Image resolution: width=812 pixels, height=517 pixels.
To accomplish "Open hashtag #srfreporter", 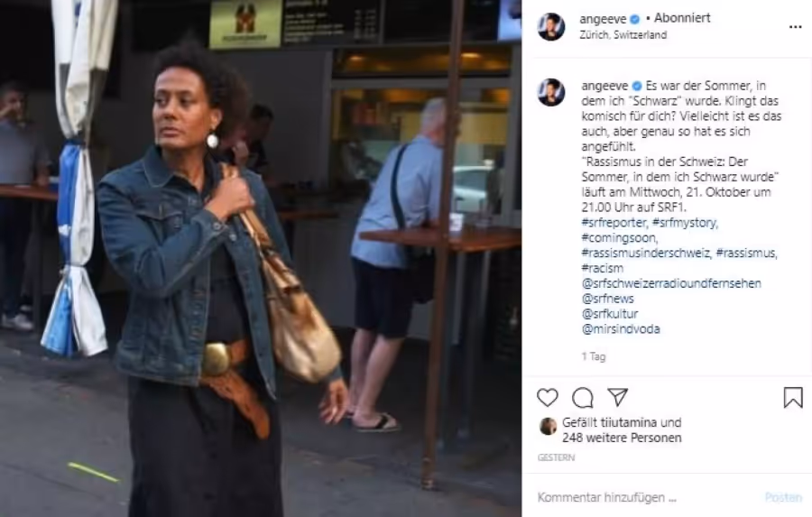I will (x=614, y=223).
